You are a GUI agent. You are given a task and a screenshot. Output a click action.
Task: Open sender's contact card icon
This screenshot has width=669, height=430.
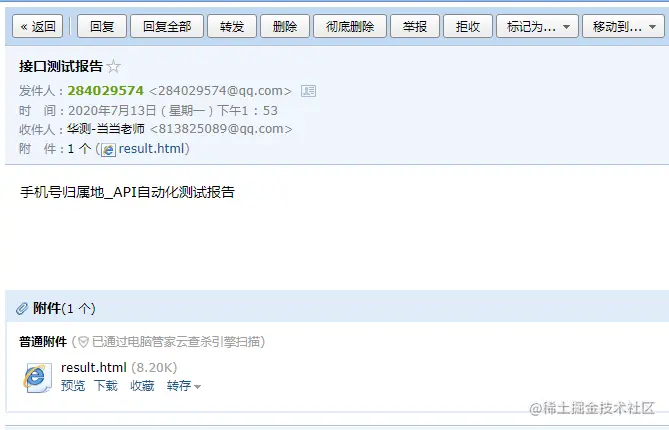pyautogui.click(x=308, y=91)
